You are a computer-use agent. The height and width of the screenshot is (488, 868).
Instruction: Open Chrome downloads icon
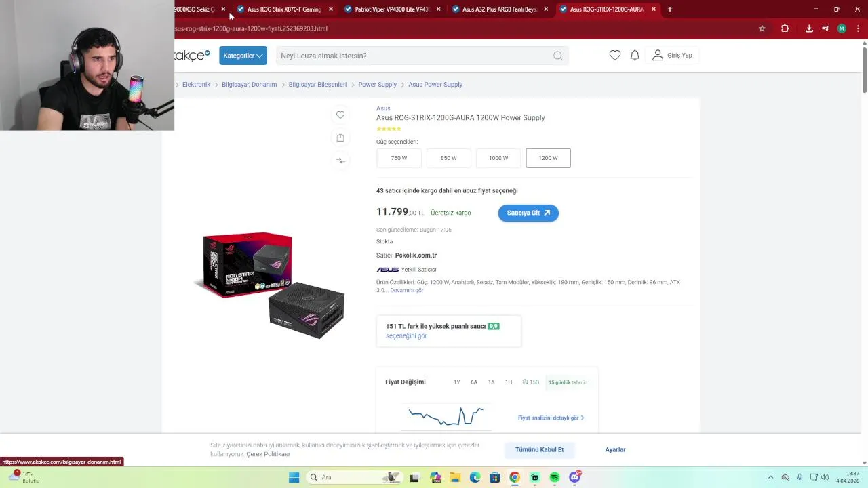click(x=809, y=28)
